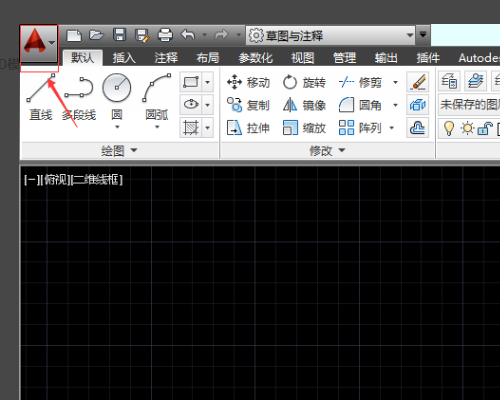Select the 旋转 rotate tool
The width and height of the screenshot is (500, 400).
(x=304, y=82)
